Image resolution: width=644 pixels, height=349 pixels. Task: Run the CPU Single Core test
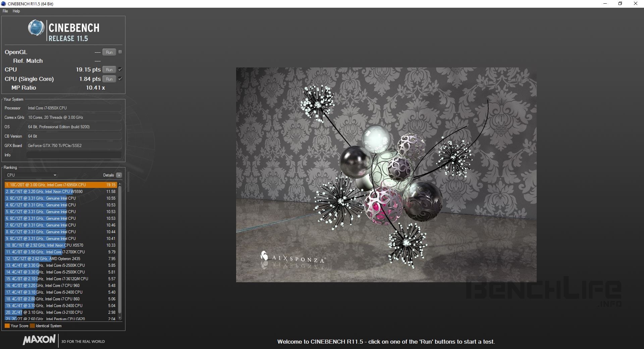pyautogui.click(x=109, y=79)
